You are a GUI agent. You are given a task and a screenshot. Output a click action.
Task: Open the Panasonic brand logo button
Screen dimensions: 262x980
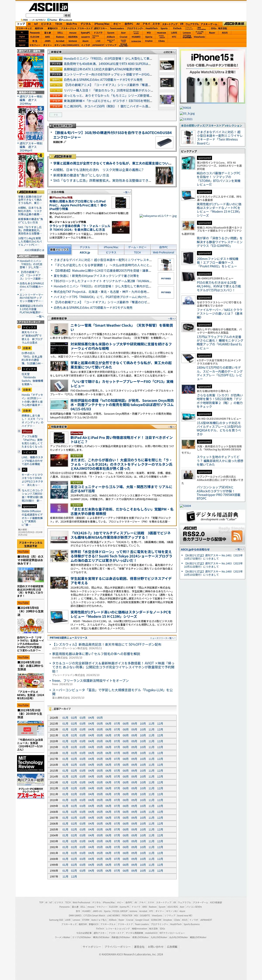tap(35, 33)
